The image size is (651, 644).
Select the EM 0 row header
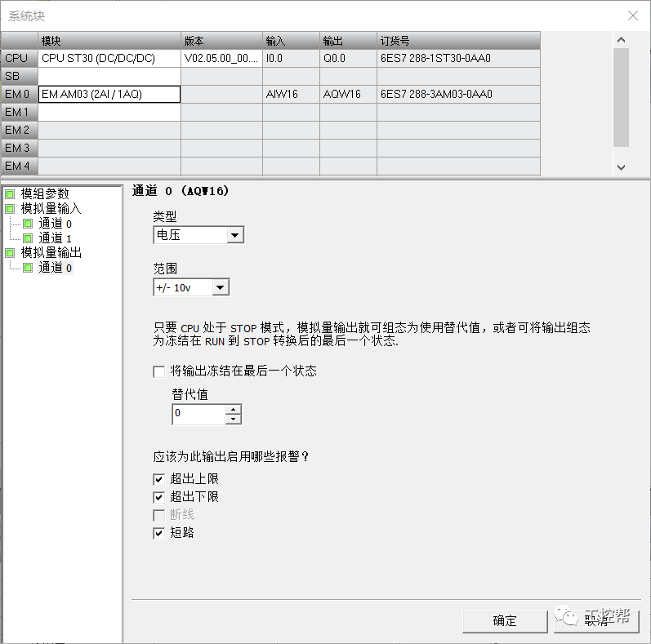pos(20,94)
